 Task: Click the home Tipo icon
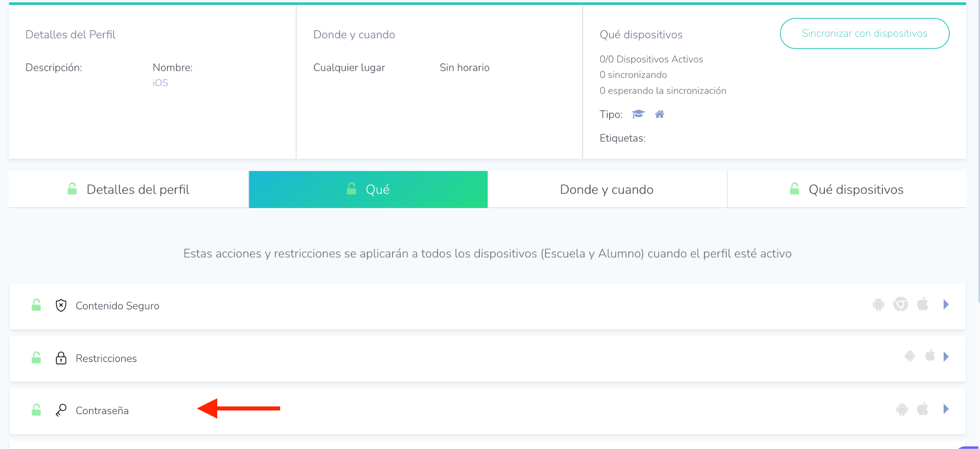click(659, 114)
